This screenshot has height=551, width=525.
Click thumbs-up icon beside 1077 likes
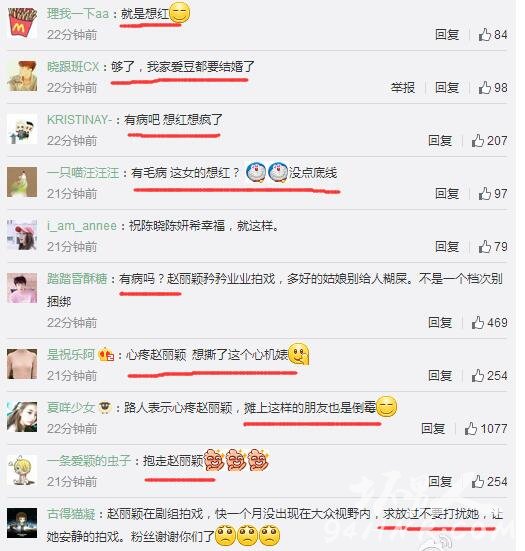pyautogui.click(x=471, y=429)
